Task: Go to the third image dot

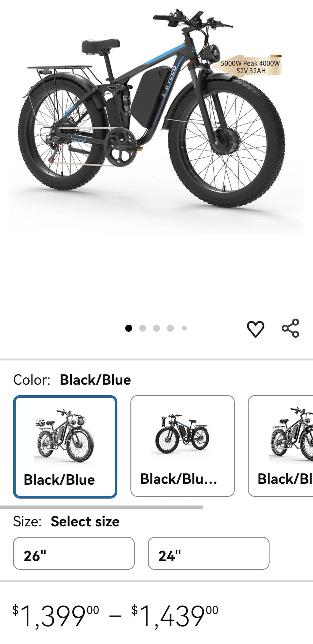Action: pyautogui.click(x=156, y=328)
